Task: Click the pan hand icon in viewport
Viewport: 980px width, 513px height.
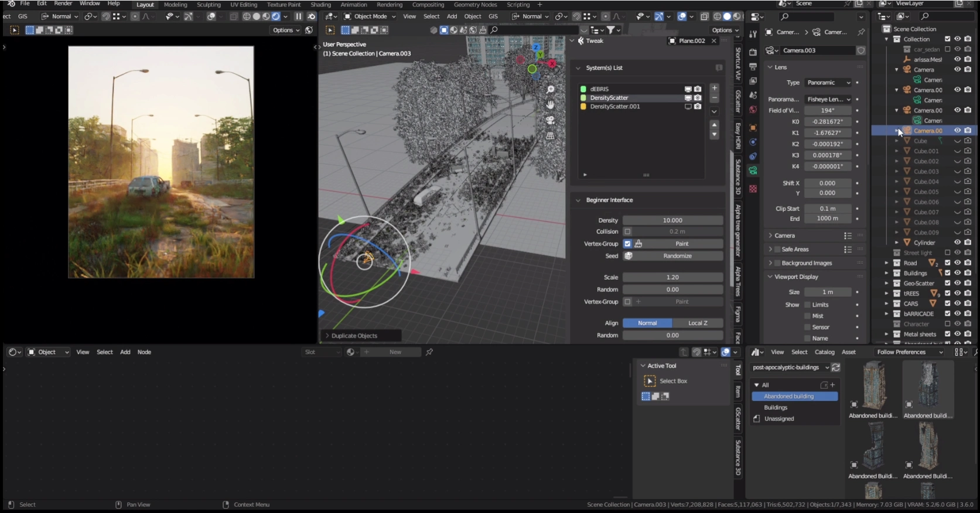Action: [550, 105]
